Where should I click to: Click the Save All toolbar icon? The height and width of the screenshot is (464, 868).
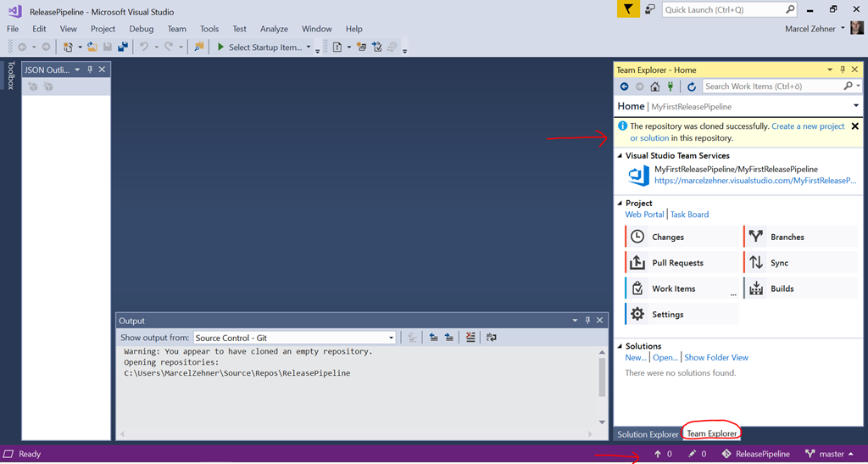pos(123,48)
